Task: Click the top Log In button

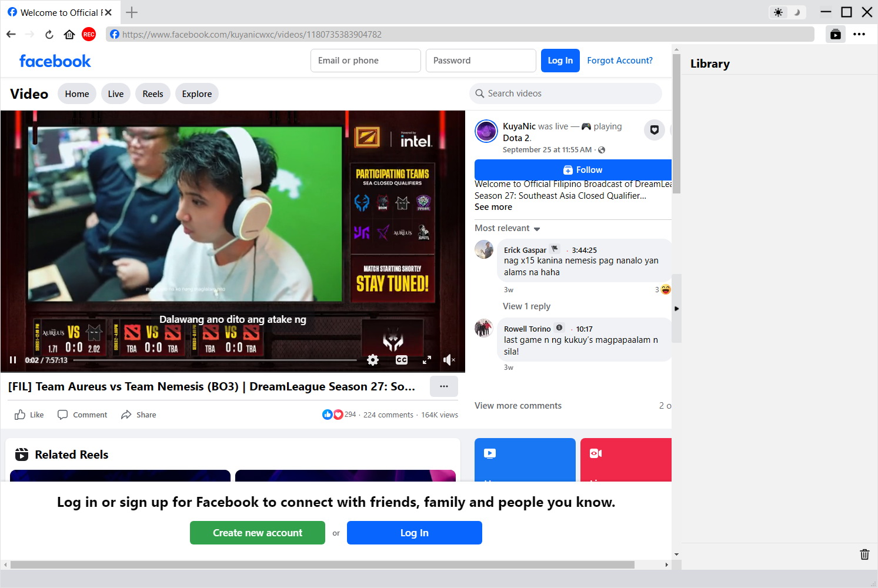Action: click(x=560, y=61)
